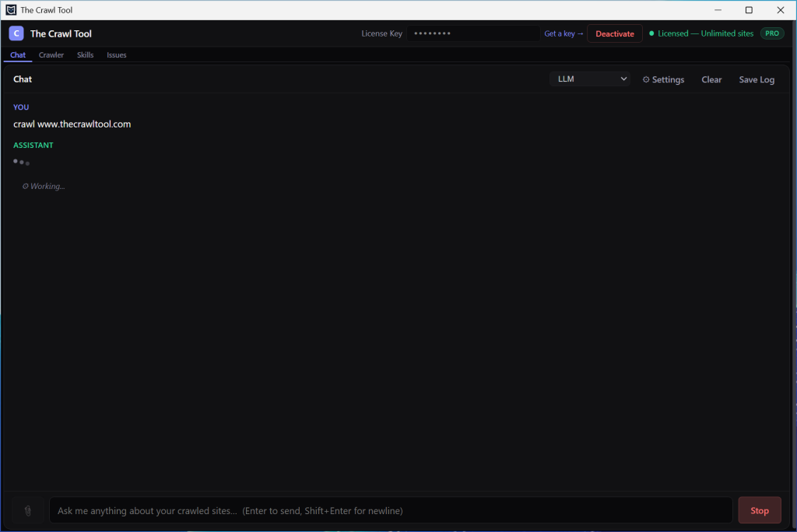Click the Chat panel heading
The image size is (797, 532).
[23, 79]
